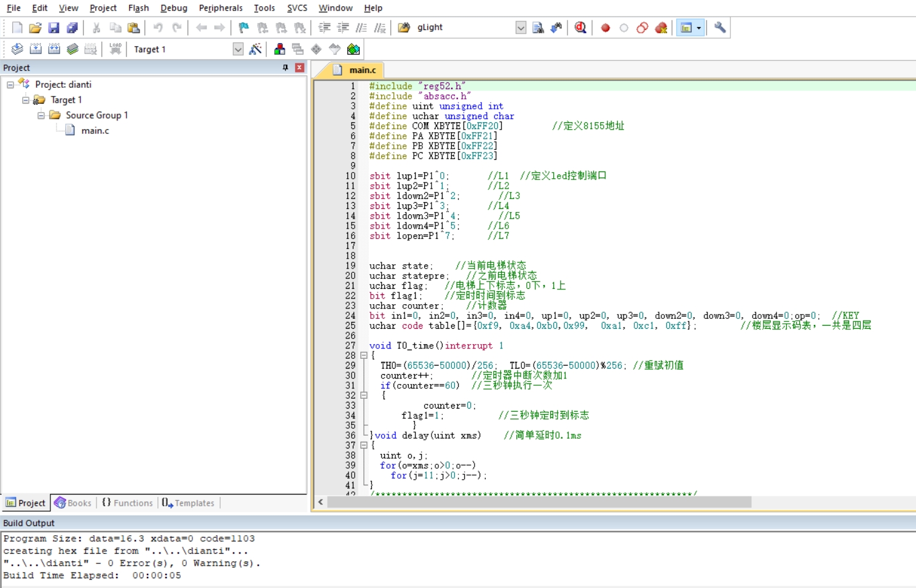
Task: Click the Batch Build layered icon
Action: (73, 49)
